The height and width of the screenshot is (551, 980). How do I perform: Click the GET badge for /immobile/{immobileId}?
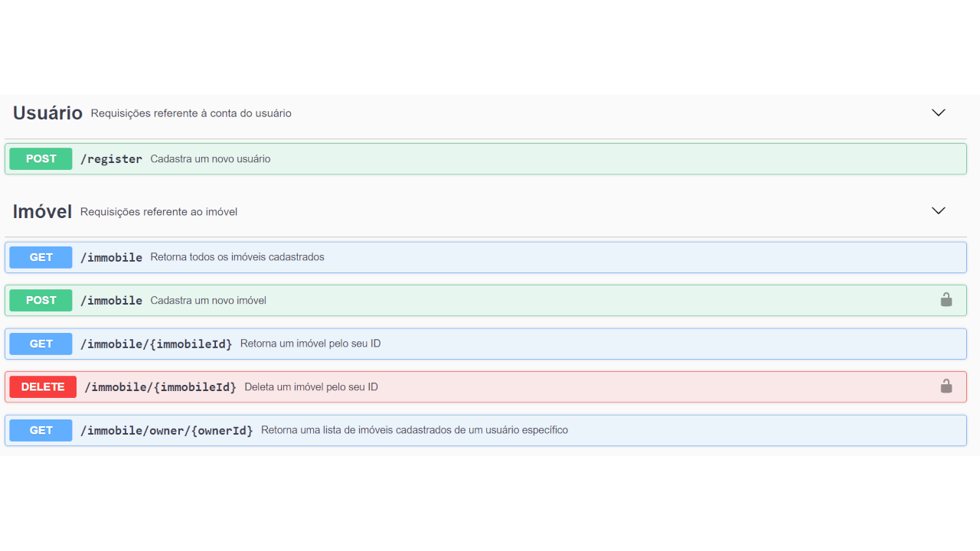(41, 344)
